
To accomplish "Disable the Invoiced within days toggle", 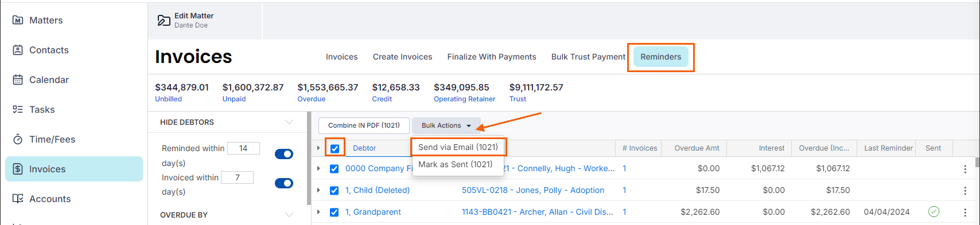I will tap(284, 183).
